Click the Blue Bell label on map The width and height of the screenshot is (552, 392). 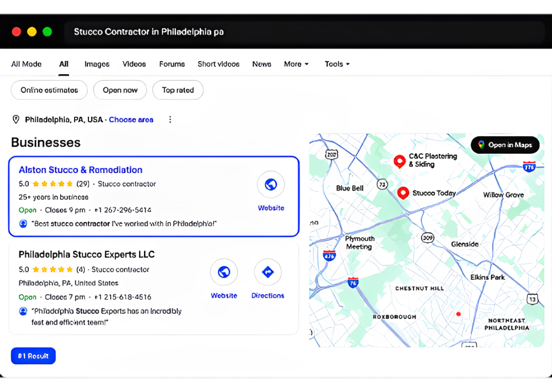(x=350, y=188)
